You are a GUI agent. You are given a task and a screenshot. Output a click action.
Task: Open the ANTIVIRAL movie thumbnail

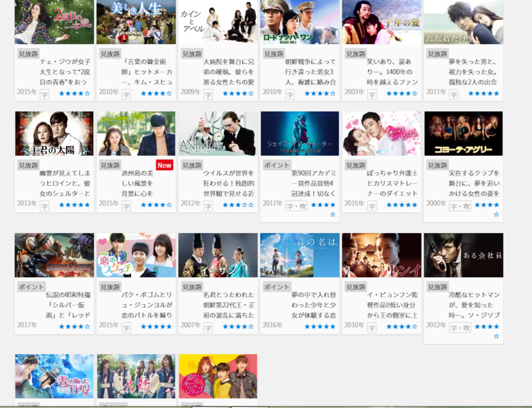pos(218,134)
